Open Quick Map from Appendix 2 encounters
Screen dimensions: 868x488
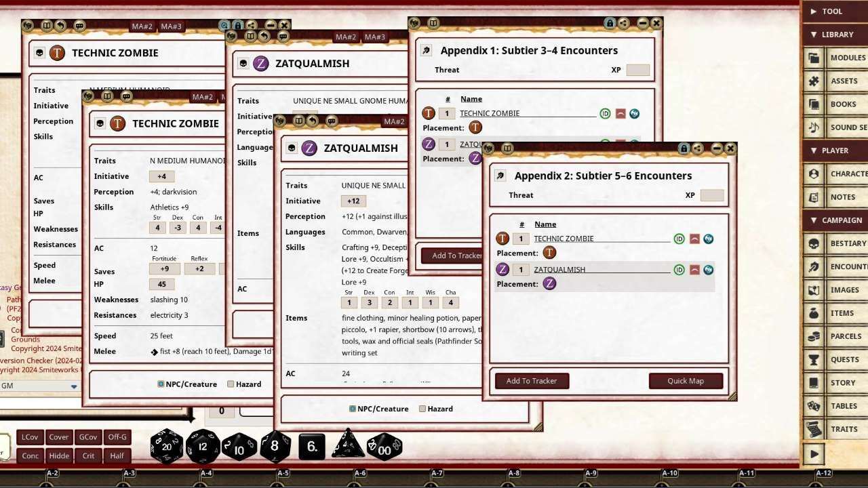(x=686, y=380)
